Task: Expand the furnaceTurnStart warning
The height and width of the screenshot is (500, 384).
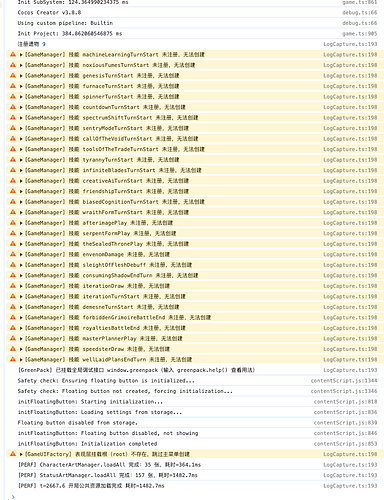Action: point(21,86)
